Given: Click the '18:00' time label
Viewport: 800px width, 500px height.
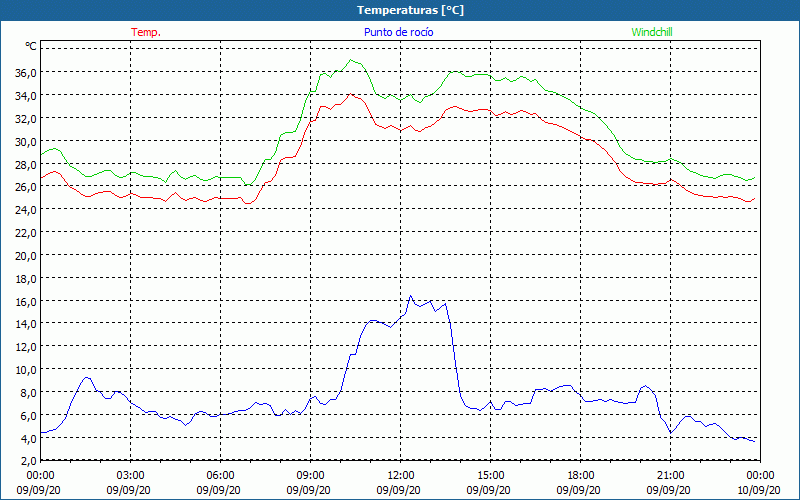Looking at the screenshot, I should coord(580,476).
